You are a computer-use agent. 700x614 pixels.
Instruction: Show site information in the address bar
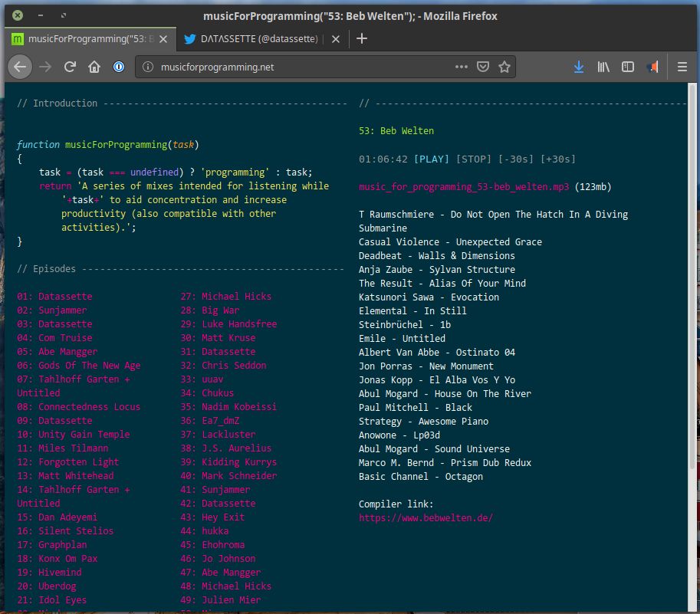[x=148, y=67]
